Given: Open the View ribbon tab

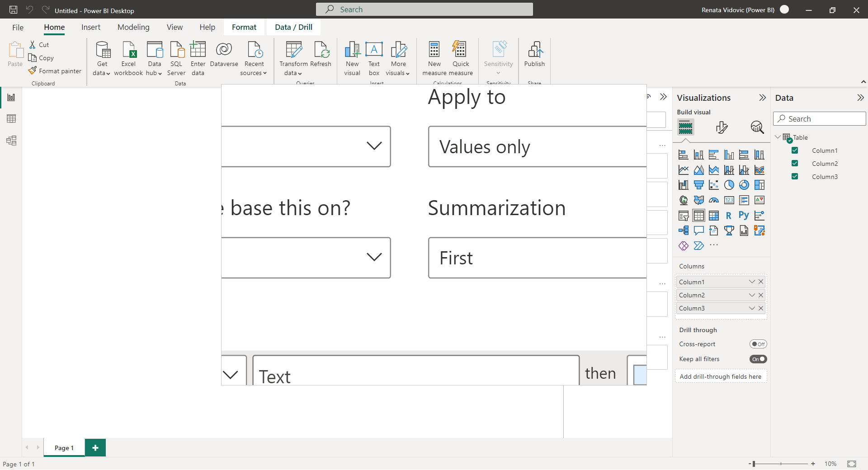Looking at the screenshot, I should click(175, 27).
